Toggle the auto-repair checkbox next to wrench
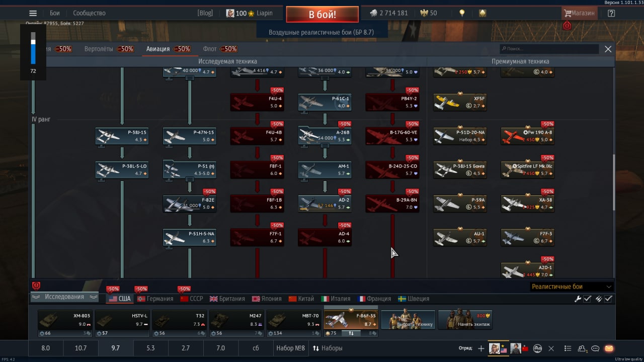The height and width of the screenshot is (362, 644). [588, 299]
